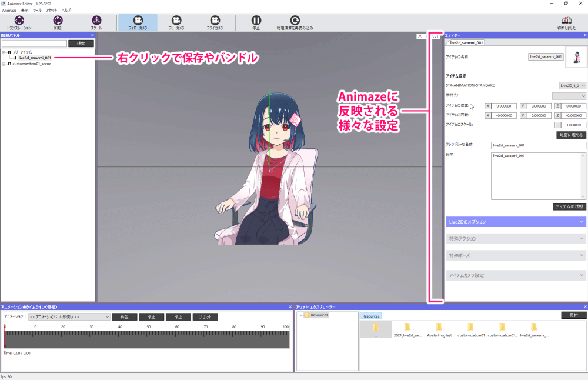Open the AvatarFrogTest folder
Viewport: 588px width, 380px height.
[439, 329]
